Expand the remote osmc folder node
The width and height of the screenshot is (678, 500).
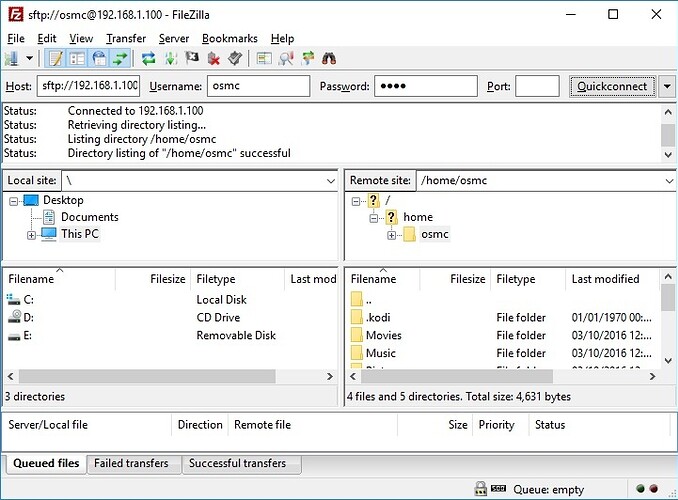pos(391,235)
